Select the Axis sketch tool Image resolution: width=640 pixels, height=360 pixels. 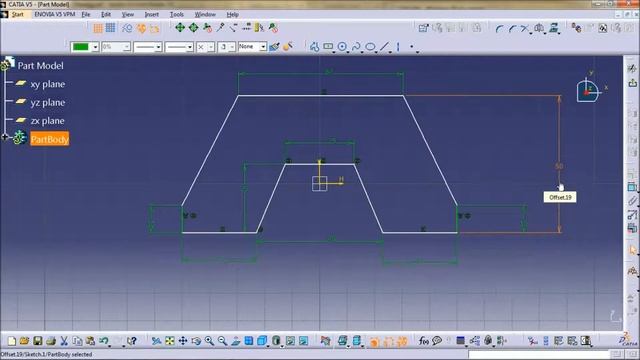click(x=398, y=47)
